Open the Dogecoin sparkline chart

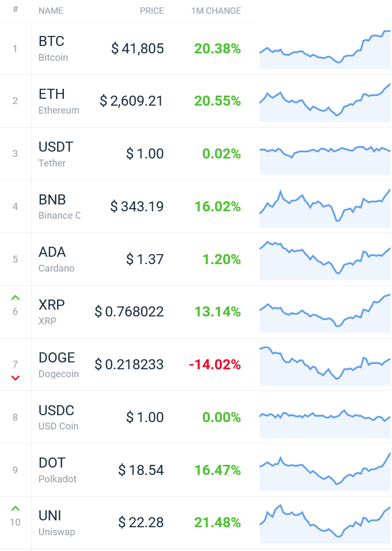coord(325,366)
